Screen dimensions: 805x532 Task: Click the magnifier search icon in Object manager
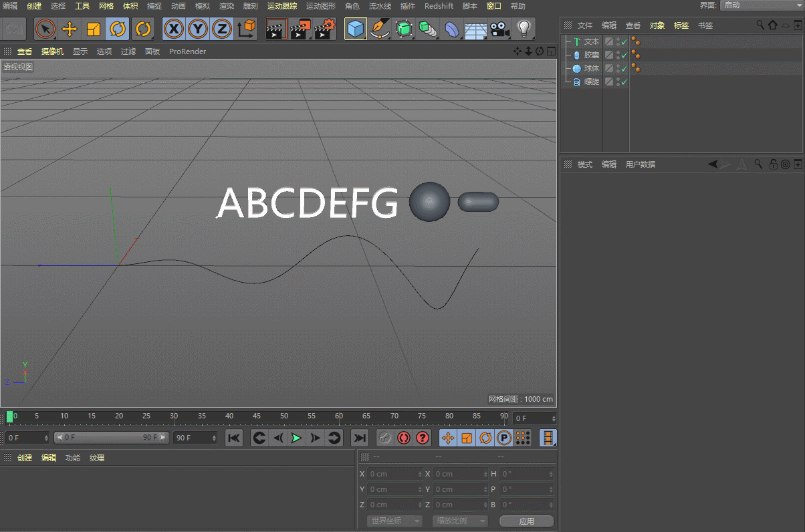[x=760, y=25]
